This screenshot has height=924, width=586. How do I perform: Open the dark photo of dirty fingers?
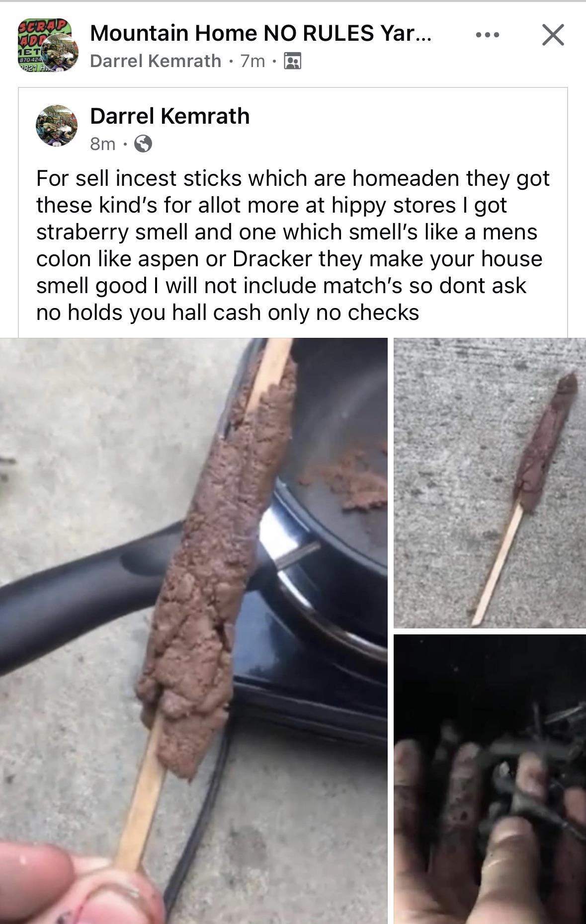[x=490, y=779]
